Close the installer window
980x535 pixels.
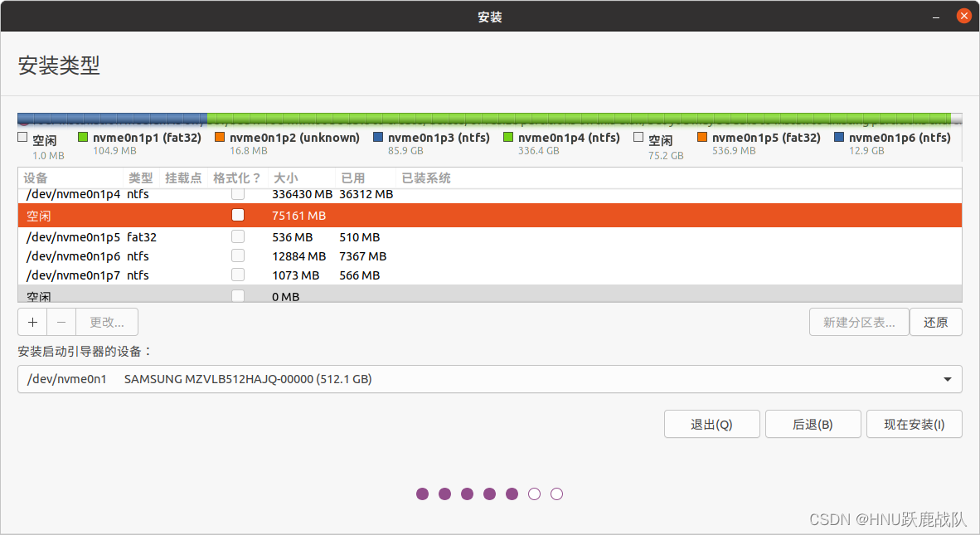click(963, 16)
